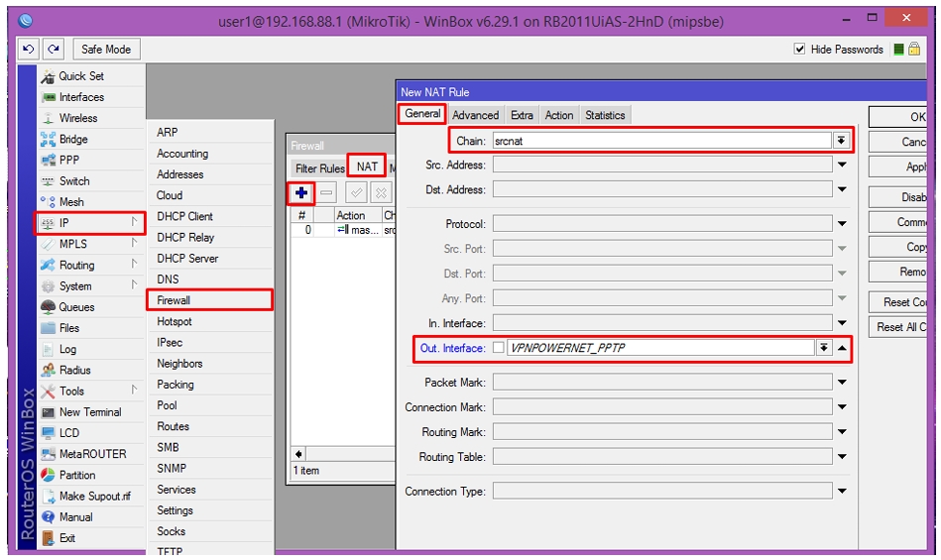This screenshot has width=941, height=560.
Task: Toggle the Out. Interface negate checkbox
Action: coord(498,348)
